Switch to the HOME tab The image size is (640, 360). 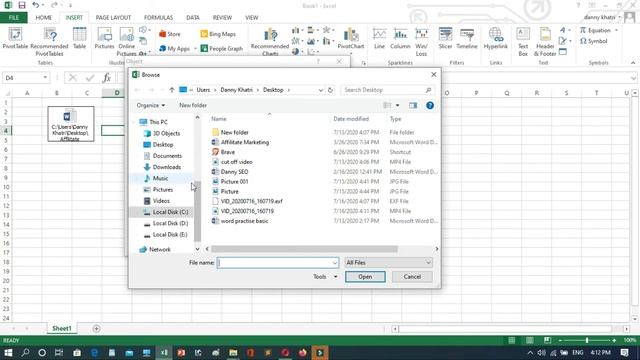pyautogui.click(x=44, y=18)
